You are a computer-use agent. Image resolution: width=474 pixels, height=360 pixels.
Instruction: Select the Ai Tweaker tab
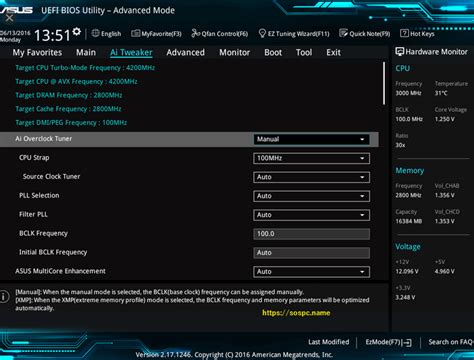point(131,53)
